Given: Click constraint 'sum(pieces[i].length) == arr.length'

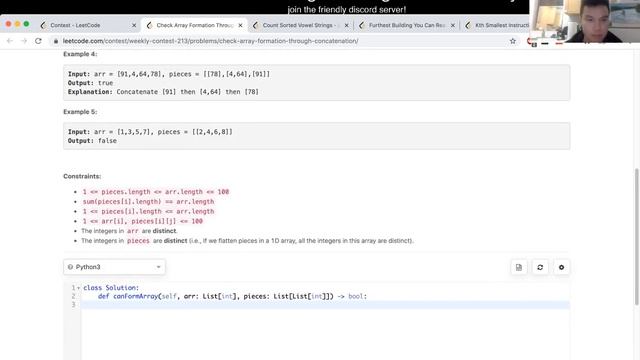Looking at the screenshot, I should pos(148,202).
